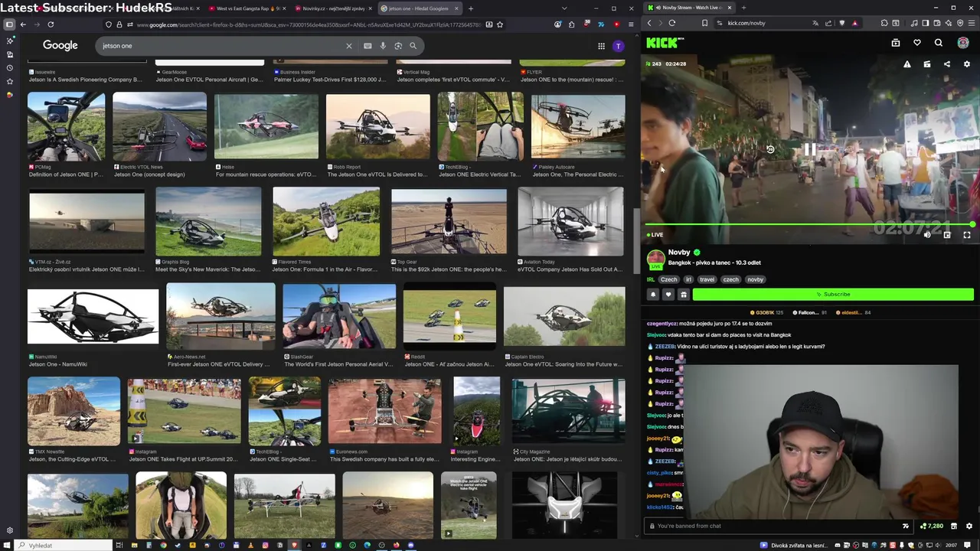Translate the Kick page

tap(816, 23)
